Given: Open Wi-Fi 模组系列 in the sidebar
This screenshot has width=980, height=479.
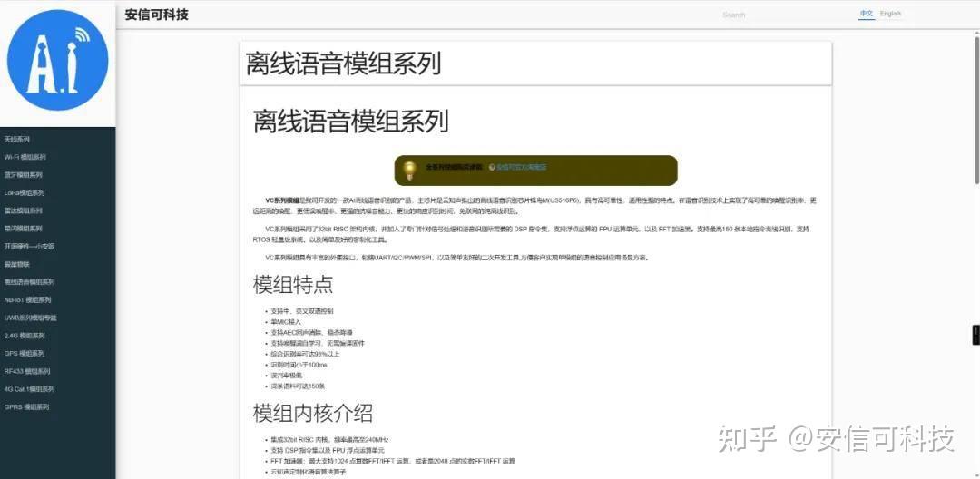Looking at the screenshot, I should 25,157.
